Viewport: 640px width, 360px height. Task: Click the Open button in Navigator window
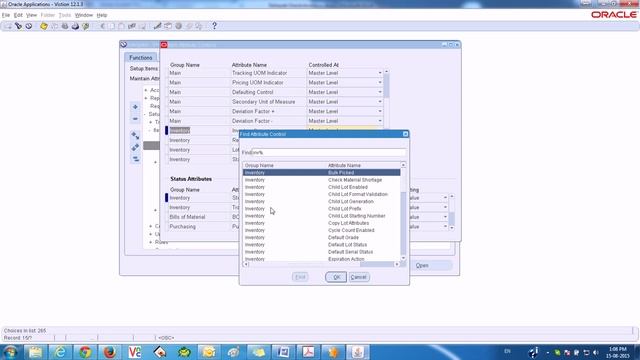422,266
